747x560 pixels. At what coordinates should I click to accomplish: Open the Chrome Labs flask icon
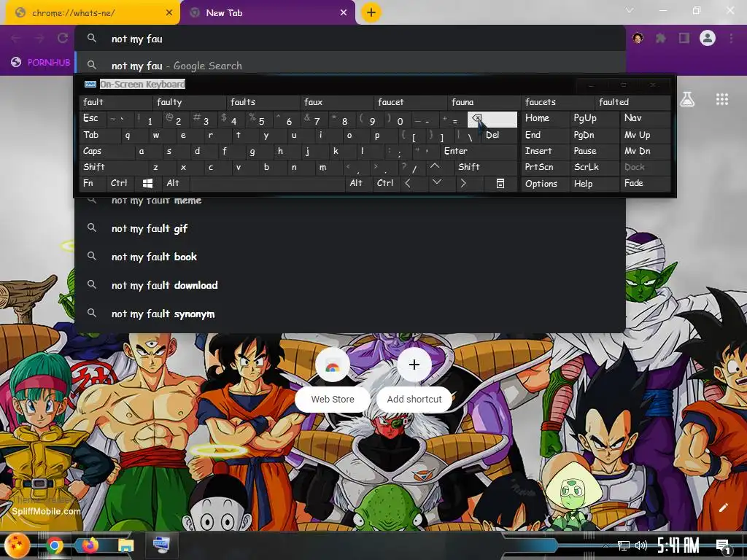687,99
